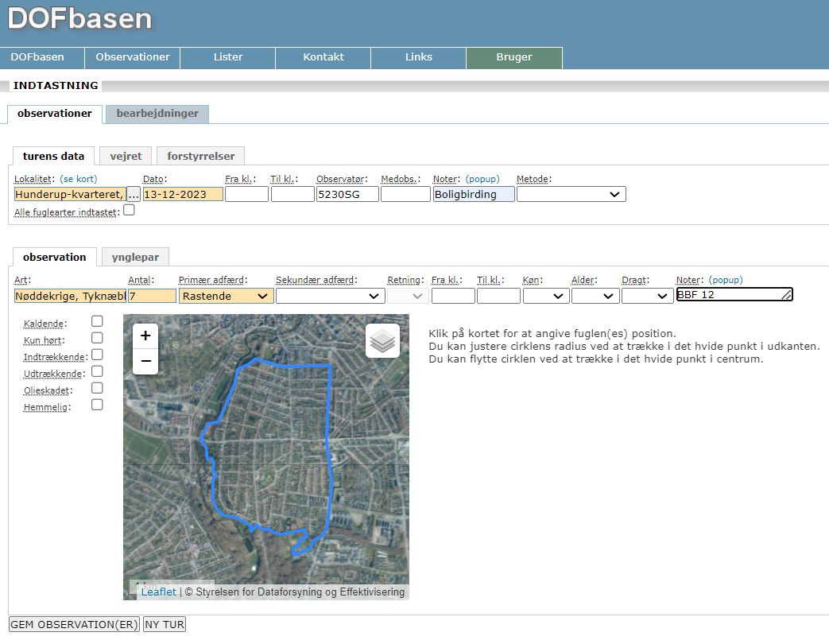Screen dimensions: 829x644
Task: Enable the Udtrækkende checkbox
Action: tap(97, 372)
